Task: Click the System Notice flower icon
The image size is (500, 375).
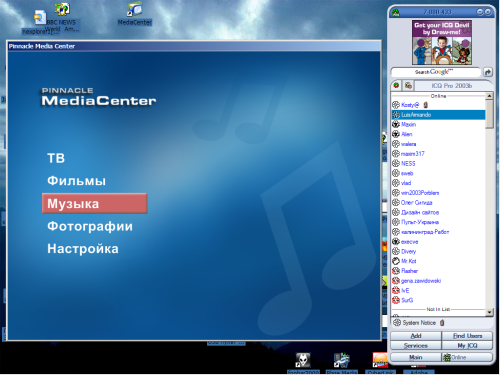Action: tap(397, 323)
